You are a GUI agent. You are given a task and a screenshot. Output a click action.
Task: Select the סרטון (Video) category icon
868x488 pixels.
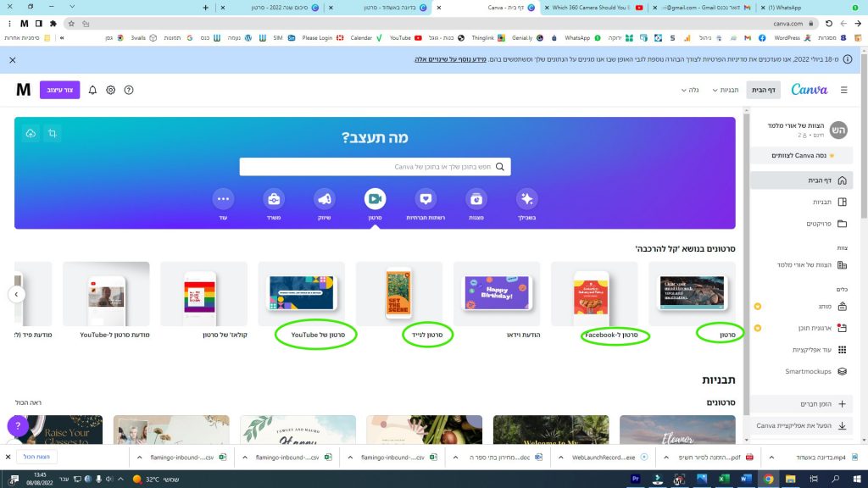[x=375, y=199]
